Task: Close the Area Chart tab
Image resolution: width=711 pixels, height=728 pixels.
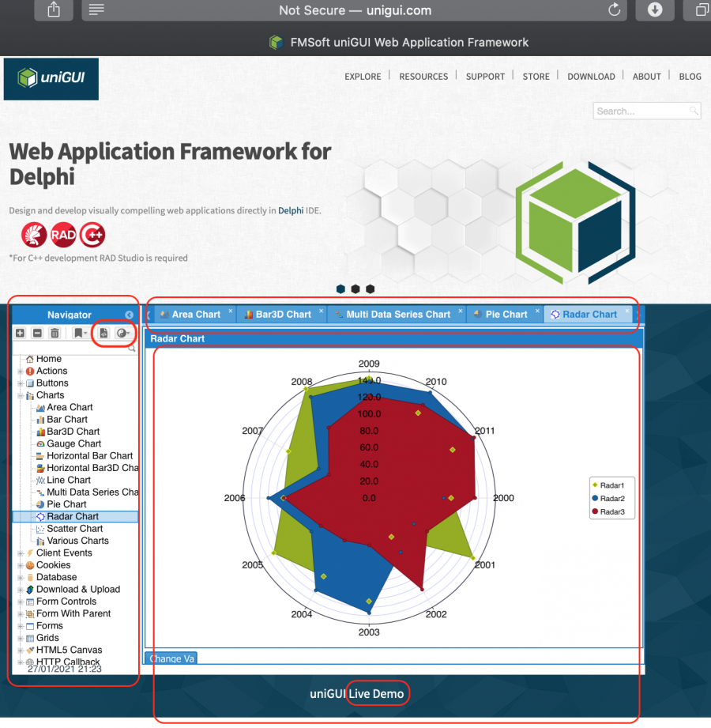Action: pyautogui.click(x=231, y=311)
